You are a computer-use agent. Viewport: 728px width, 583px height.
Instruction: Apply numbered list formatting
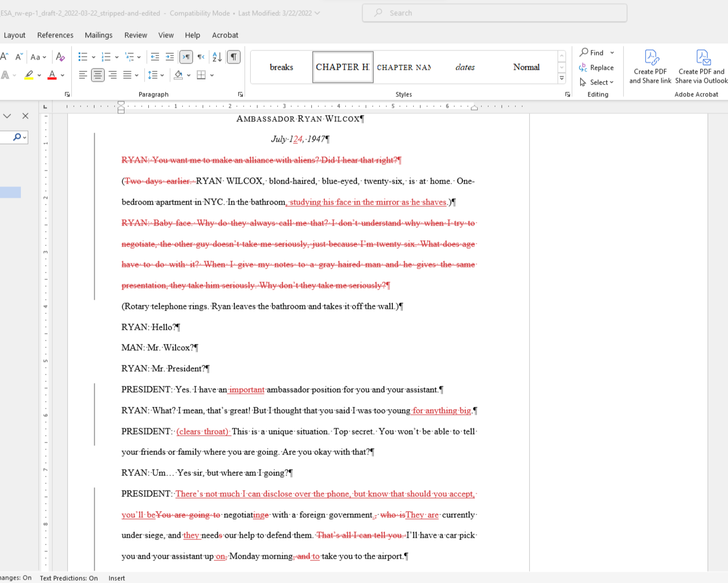tap(106, 57)
